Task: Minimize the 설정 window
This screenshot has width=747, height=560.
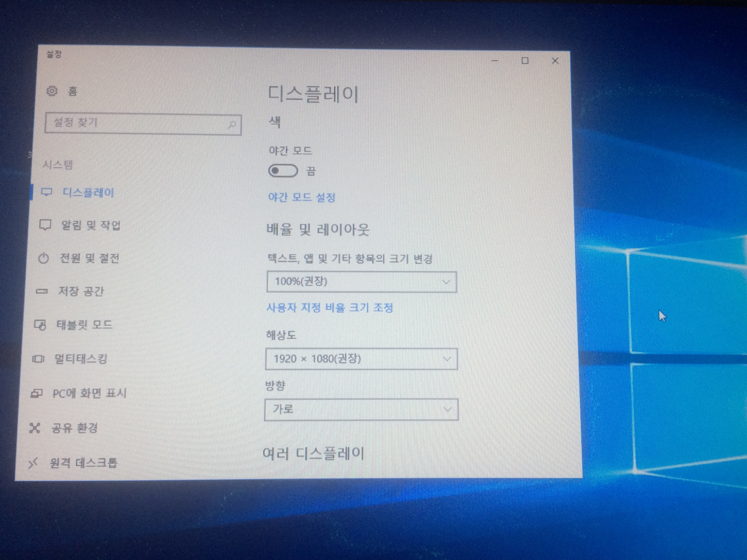Action: click(495, 61)
